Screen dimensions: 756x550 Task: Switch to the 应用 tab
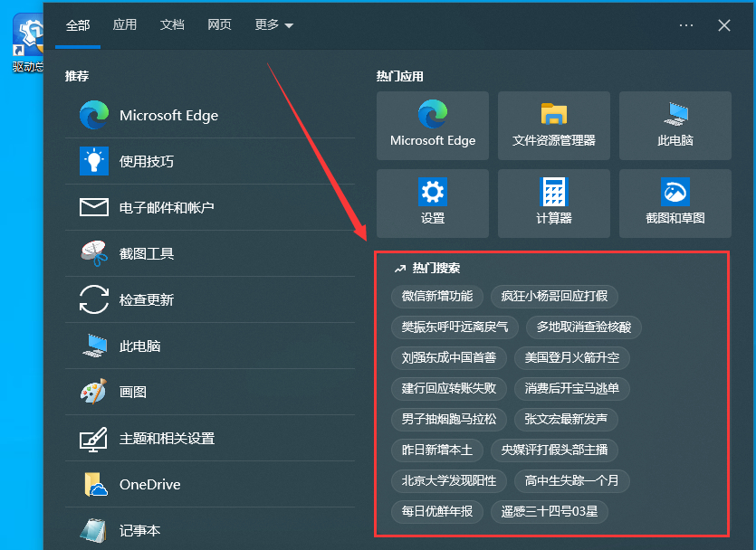[x=125, y=25]
